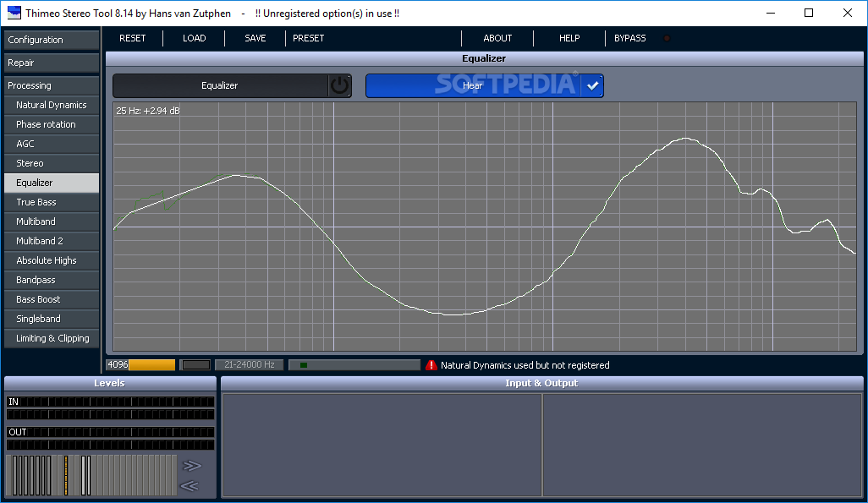Click the bypass indicator dot
Image resolution: width=868 pixels, height=503 pixels.
point(667,38)
